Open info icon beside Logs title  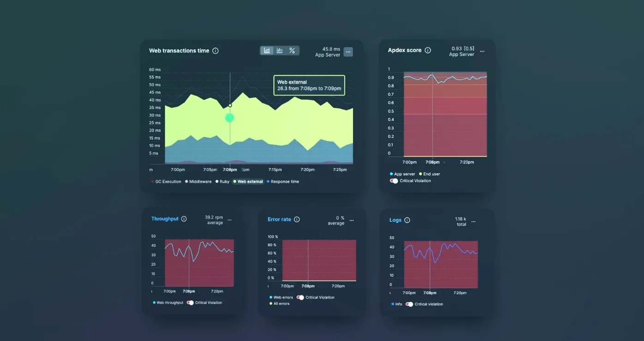pos(407,220)
